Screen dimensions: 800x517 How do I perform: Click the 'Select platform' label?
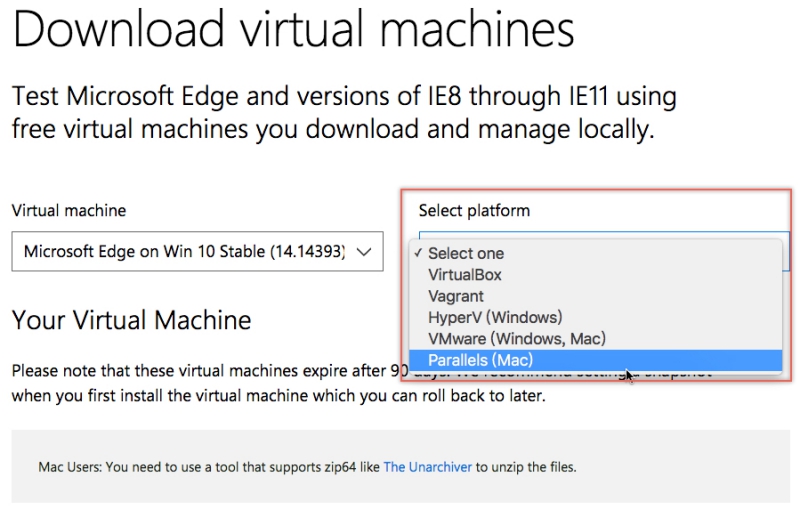(x=474, y=211)
